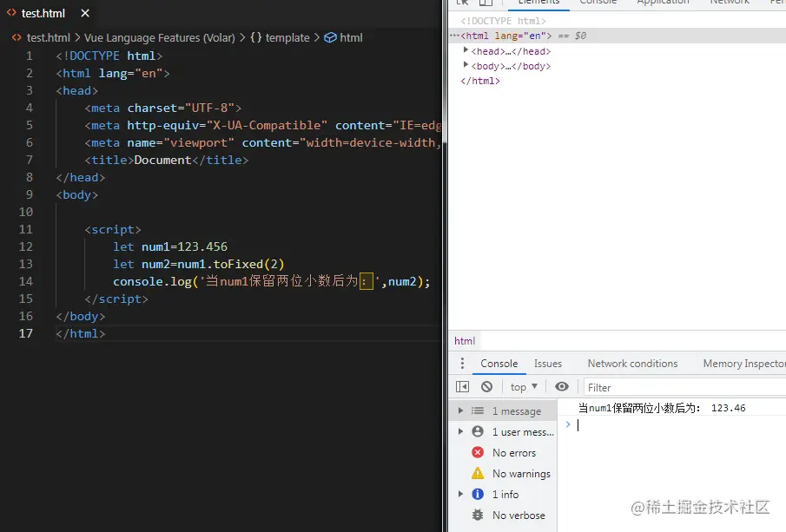The height and width of the screenshot is (532, 786).
Task: Open the Network tab in DevTools
Action: [730, 3]
